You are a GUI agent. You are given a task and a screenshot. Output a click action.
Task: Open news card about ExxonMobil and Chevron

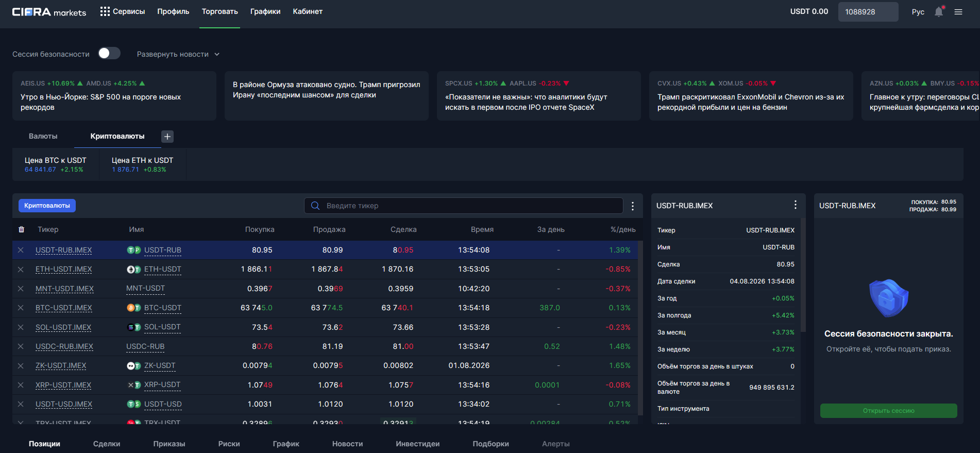[751, 96]
